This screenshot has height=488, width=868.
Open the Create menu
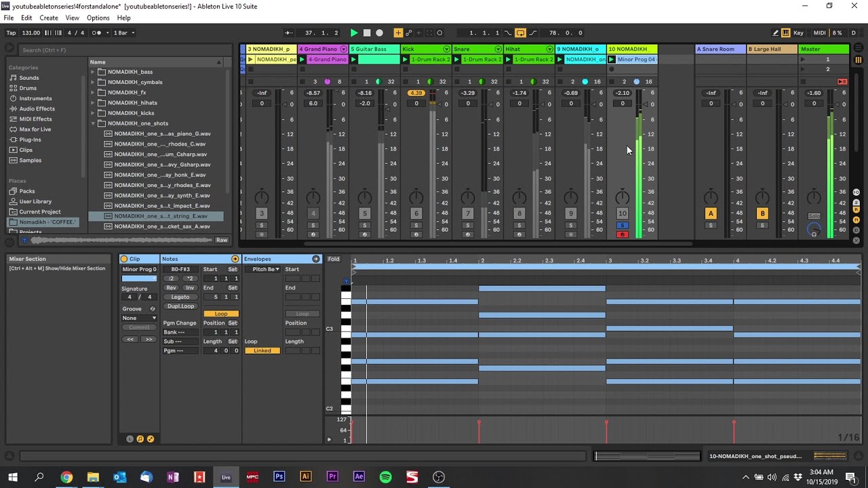(x=49, y=18)
